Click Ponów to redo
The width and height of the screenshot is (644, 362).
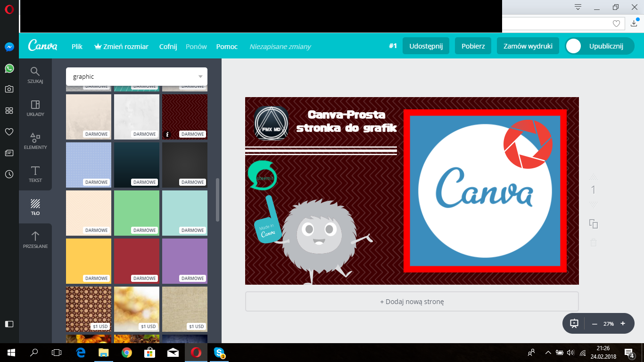[197, 46]
